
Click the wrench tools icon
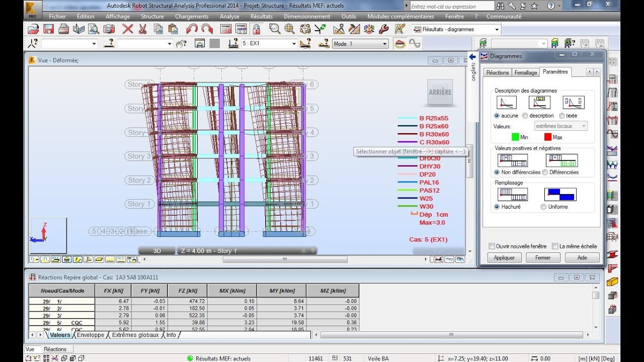pyautogui.click(x=383, y=29)
